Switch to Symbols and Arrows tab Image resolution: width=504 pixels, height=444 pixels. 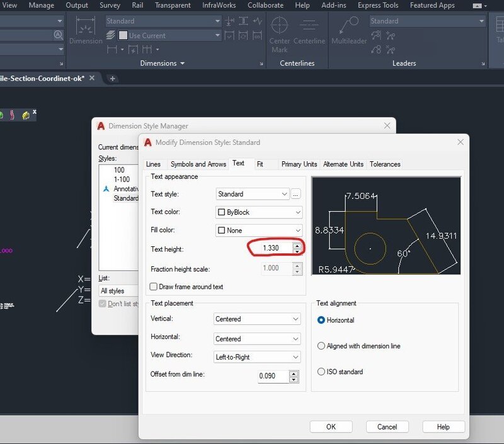point(198,164)
